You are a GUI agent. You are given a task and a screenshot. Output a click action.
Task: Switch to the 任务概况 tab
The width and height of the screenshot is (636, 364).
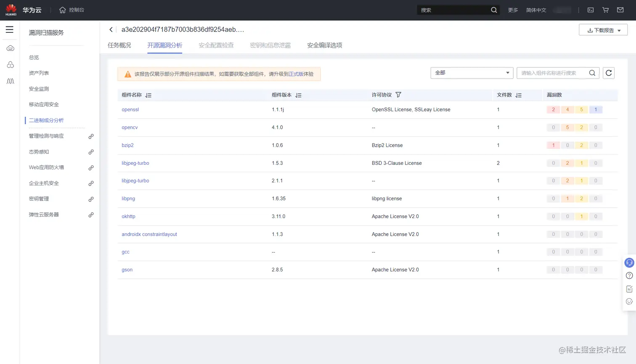tap(119, 45)
